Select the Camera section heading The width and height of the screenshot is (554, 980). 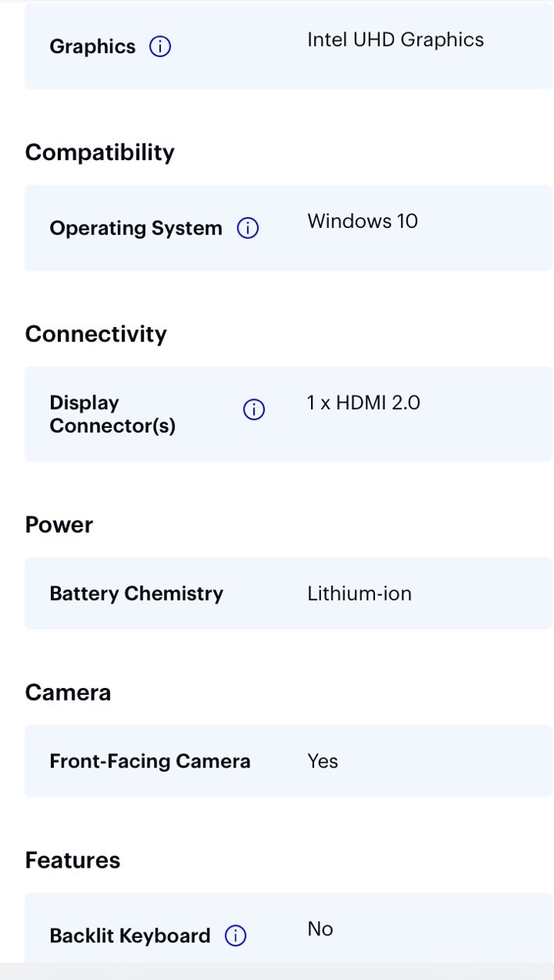(68, 693)
